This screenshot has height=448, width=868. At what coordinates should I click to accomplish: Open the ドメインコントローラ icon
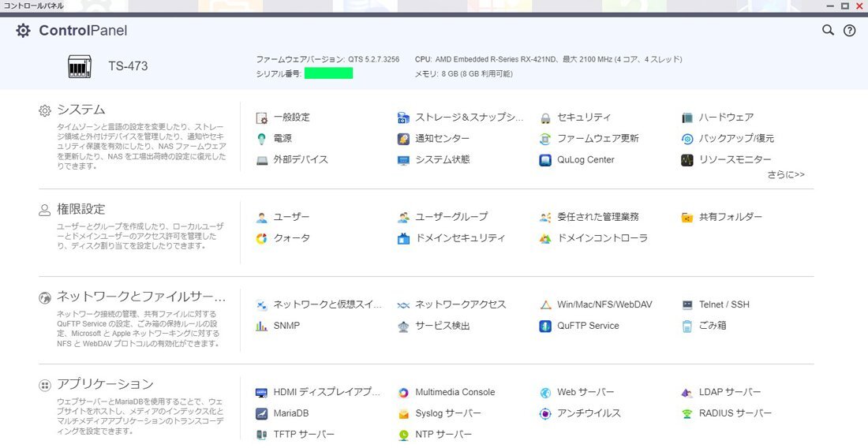point(545,238)
